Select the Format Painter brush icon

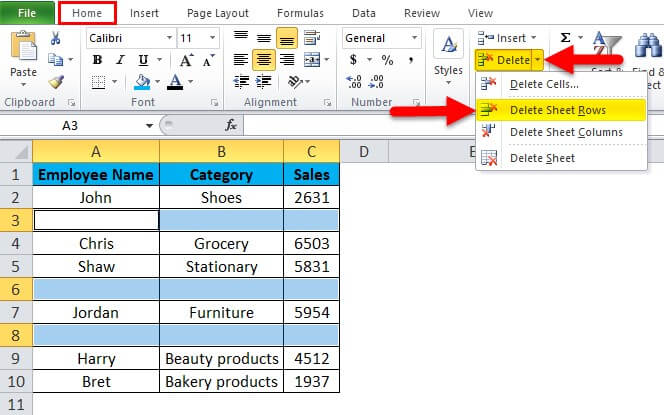pos(56,82)
